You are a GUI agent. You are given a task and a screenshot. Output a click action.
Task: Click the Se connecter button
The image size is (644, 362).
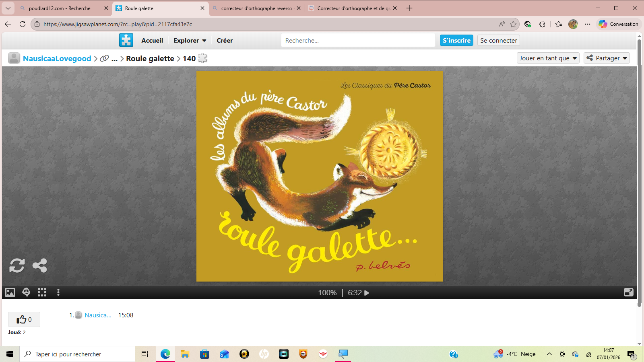tap(499, 40)
